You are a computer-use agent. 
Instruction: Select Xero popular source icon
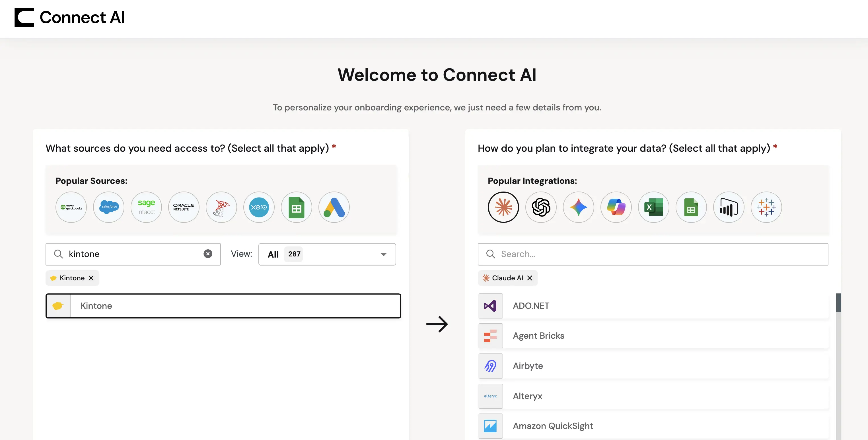(259, 207)
